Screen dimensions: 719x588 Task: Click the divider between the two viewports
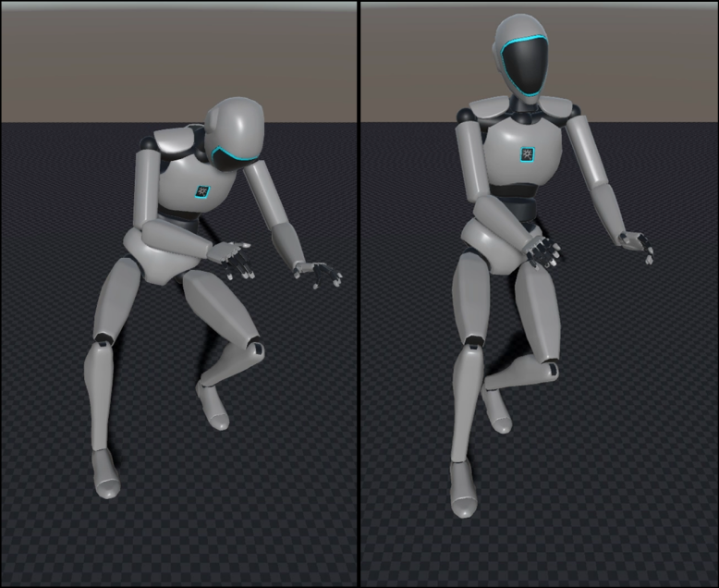pyautogui.click(x=359, y=294)
